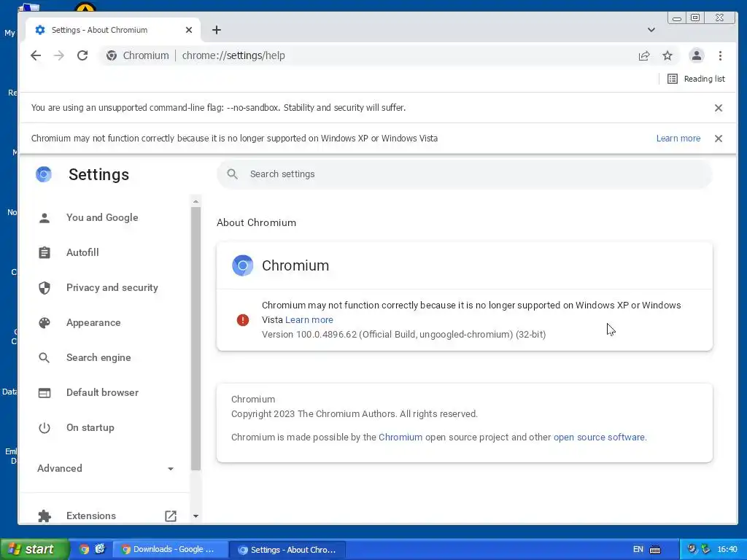
Task: Click the sidebar scrollbar thumb
Action: (x=196, y=338)
